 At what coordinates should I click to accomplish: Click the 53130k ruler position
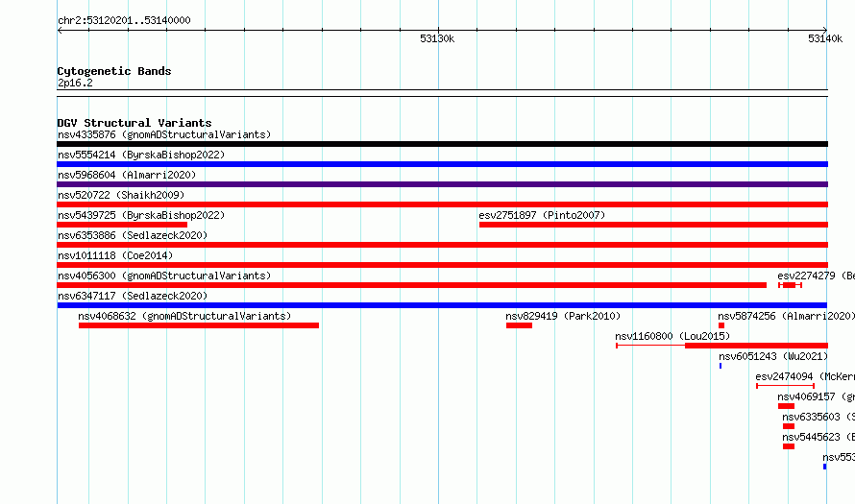tap(437, 38)
